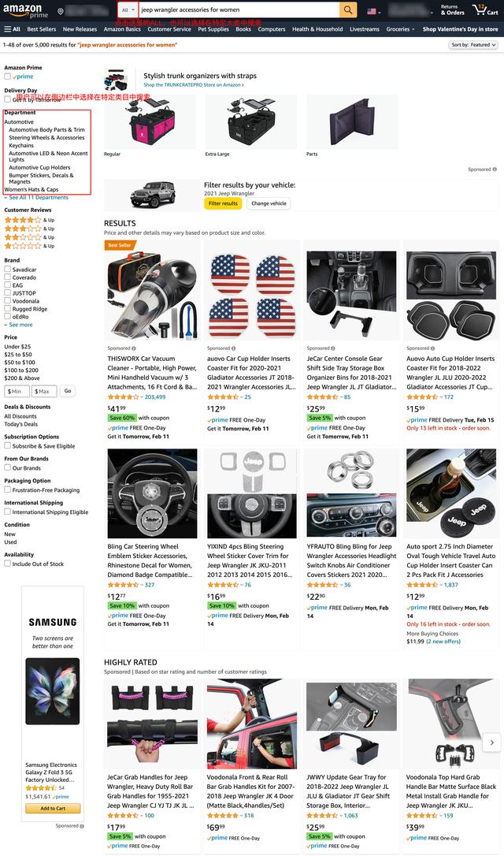Image resolution: width=504 pixels, height=856 pixels.
Task: Click the US flag language icon
Action: (372, 11)
